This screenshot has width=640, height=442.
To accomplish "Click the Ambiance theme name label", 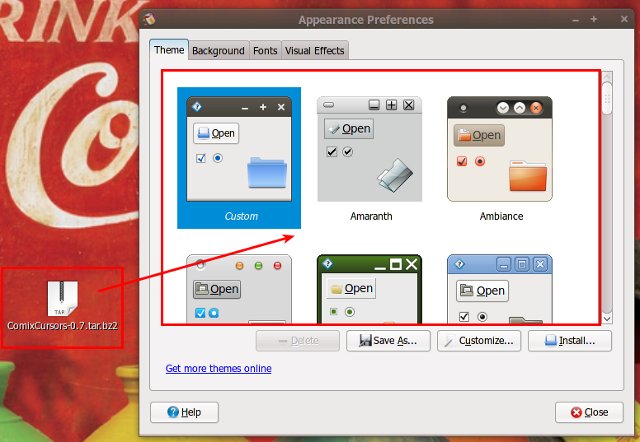I will tap(501, 216).
